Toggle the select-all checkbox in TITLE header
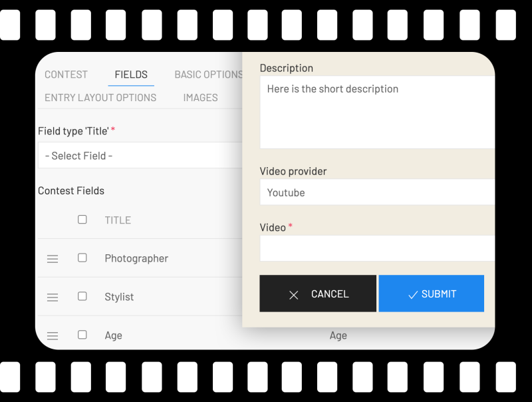Image resolution: width=532 pixels, height=402 pixels. (82, 220)
